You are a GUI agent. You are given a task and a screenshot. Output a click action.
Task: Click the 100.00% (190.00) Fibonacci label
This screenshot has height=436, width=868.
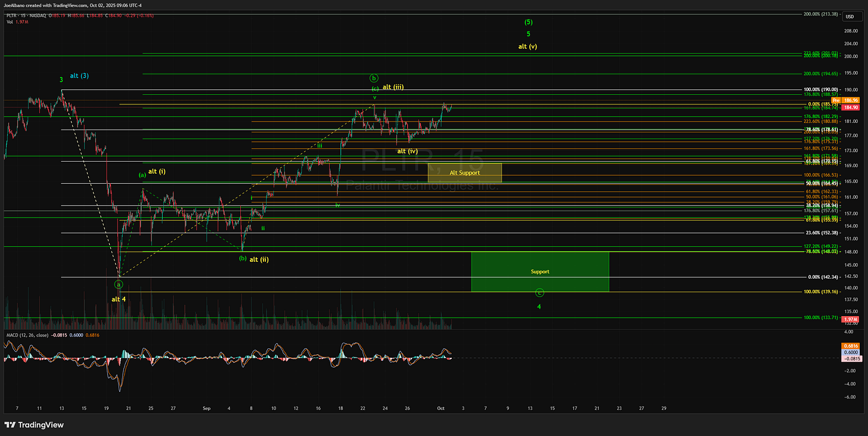coord(821,89)
